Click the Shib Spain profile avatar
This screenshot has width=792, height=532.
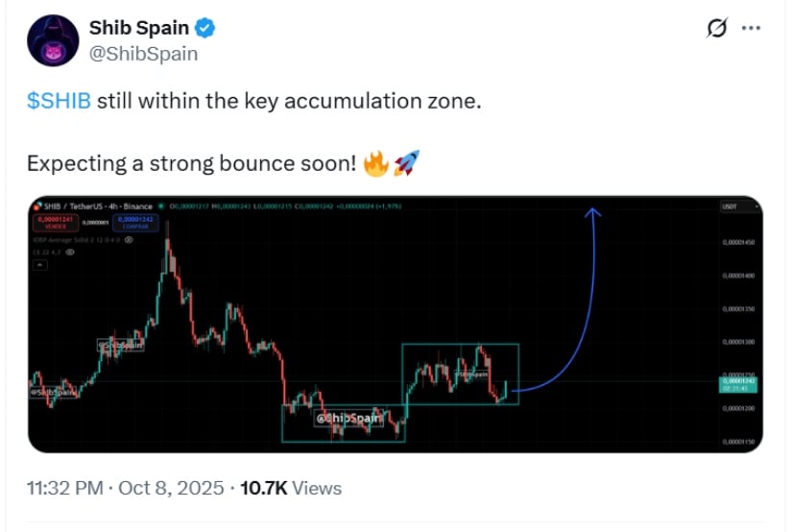[51, 41]
